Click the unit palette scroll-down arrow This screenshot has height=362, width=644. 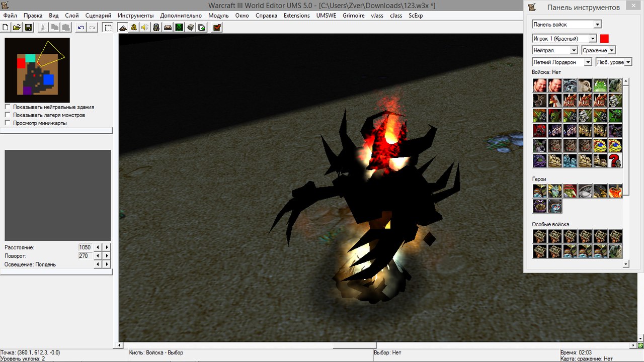tap(626, 263)
